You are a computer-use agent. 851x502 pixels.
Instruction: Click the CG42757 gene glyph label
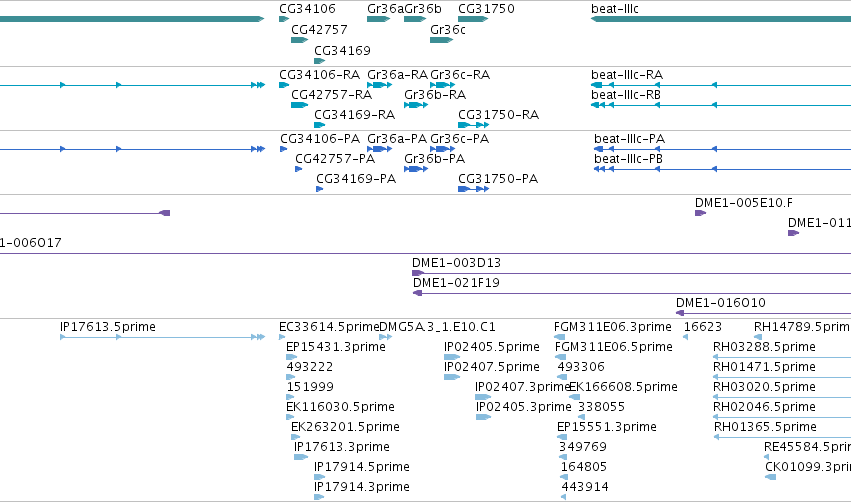[319, 29]
